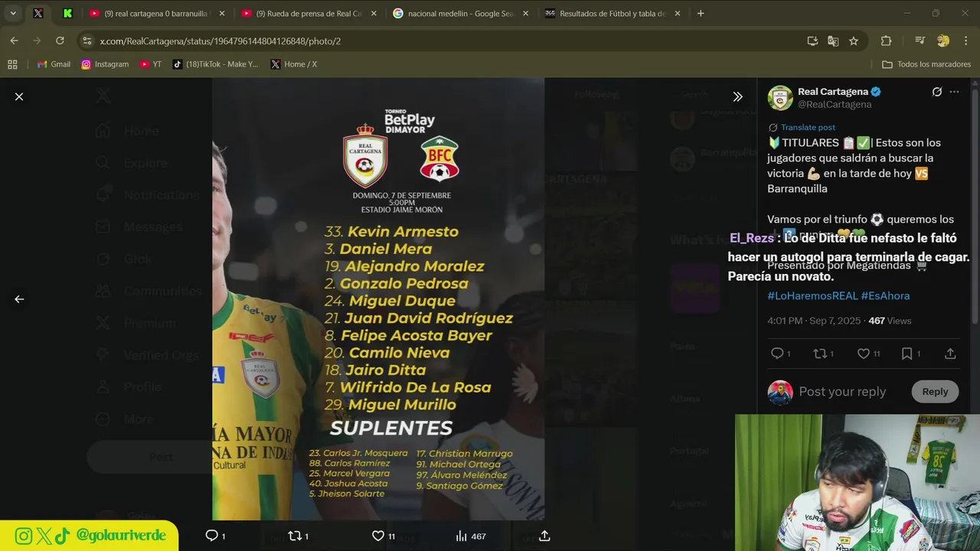View site information icon in address bar
This screenshot has width=980, height=551.
pyautogui.click(x=87, y=41)
